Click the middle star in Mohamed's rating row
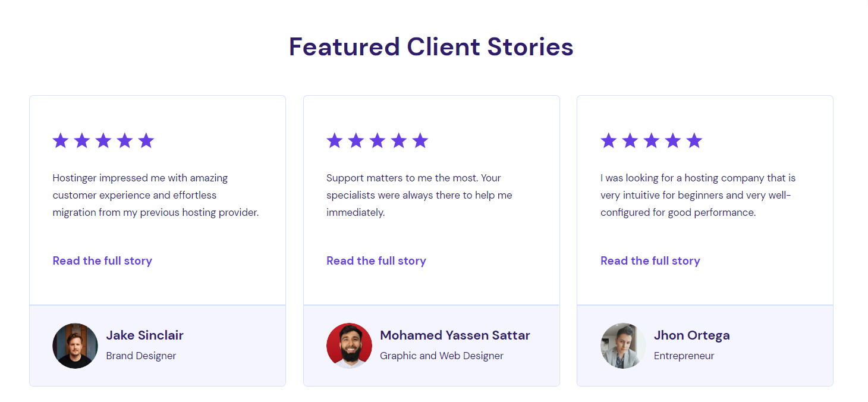 [x=377, y=140]
